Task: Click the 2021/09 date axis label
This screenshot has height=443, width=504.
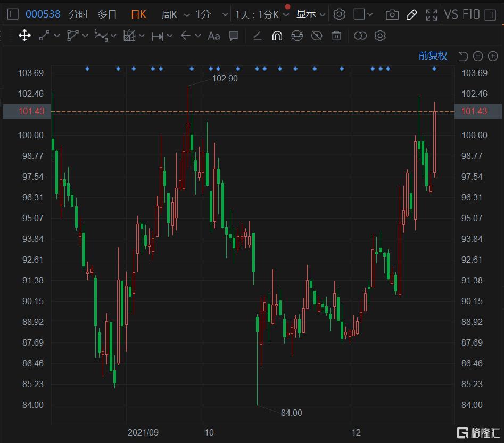Action: pyautogui.click(x=143, y=432)
